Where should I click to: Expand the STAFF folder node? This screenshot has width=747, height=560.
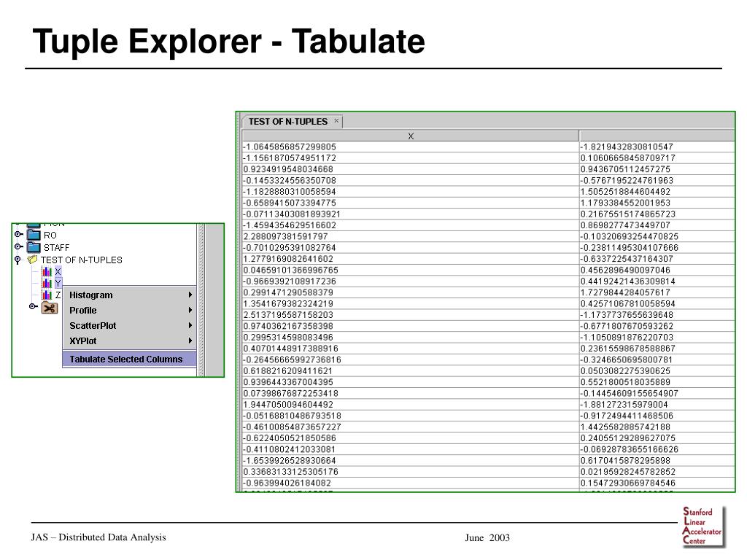(18, 246)
